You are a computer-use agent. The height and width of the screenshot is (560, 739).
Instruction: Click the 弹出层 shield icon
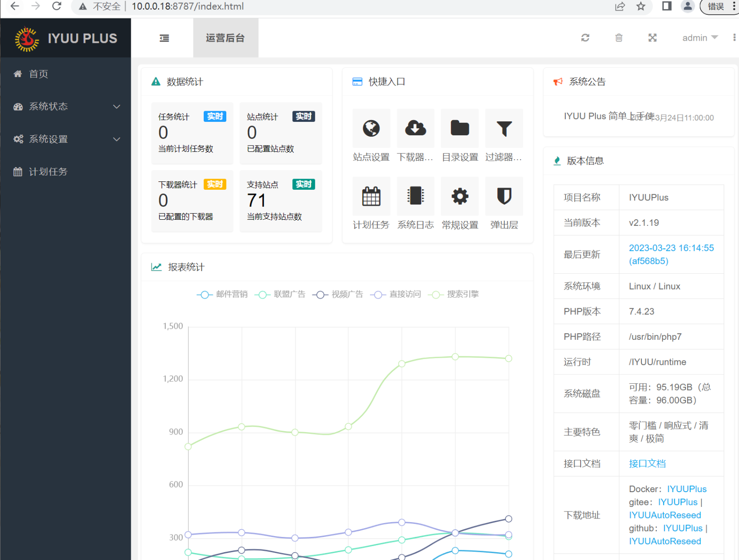(504, 196)
